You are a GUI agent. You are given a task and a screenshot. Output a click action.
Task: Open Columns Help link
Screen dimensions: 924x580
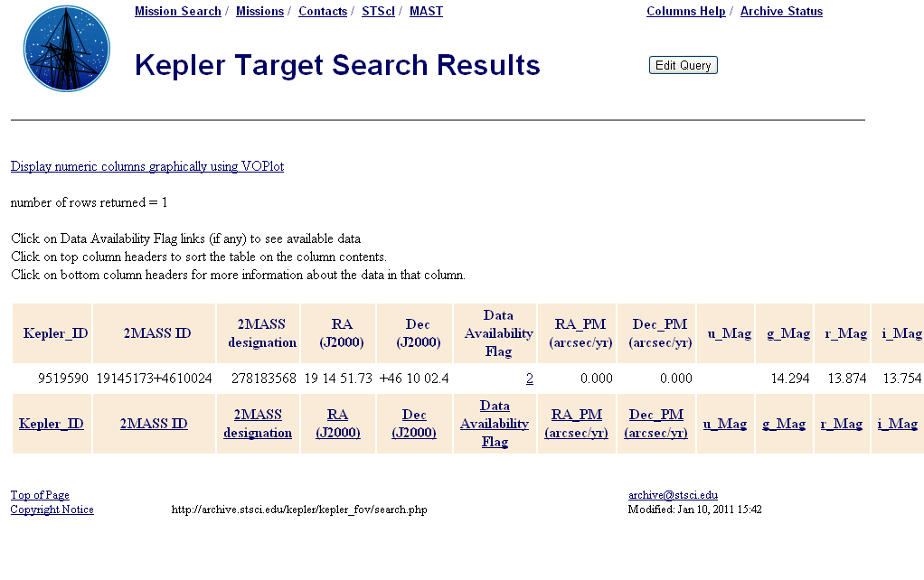(x=686, y=11)
